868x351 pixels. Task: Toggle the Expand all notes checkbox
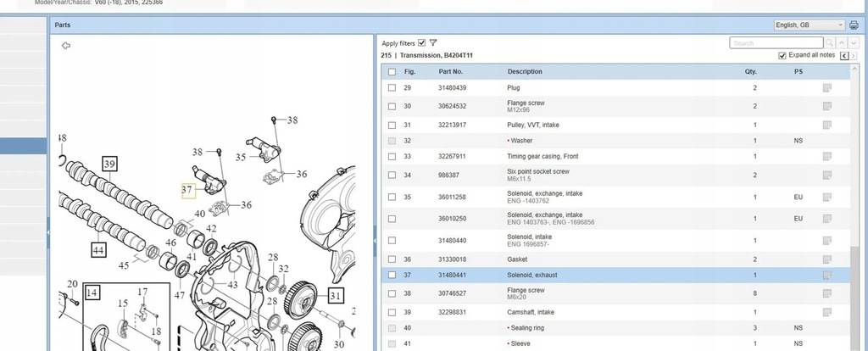pos(782,56)
